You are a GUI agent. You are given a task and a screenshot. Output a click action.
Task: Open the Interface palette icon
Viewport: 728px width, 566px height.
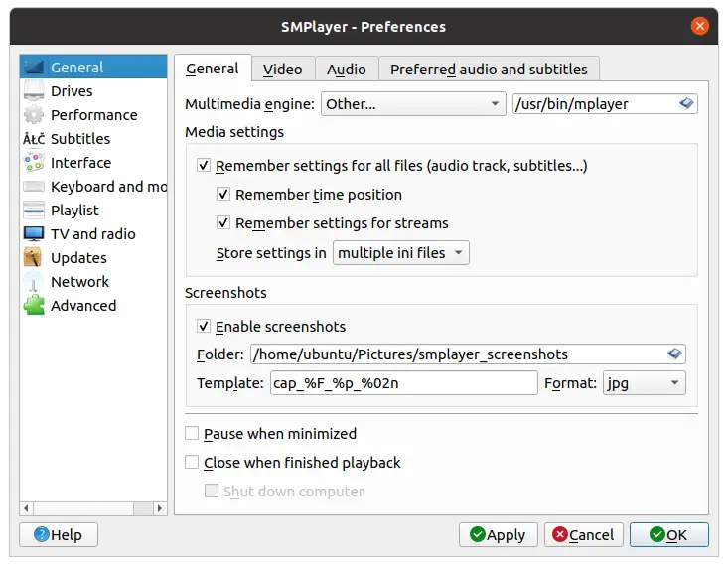[34, 163]
